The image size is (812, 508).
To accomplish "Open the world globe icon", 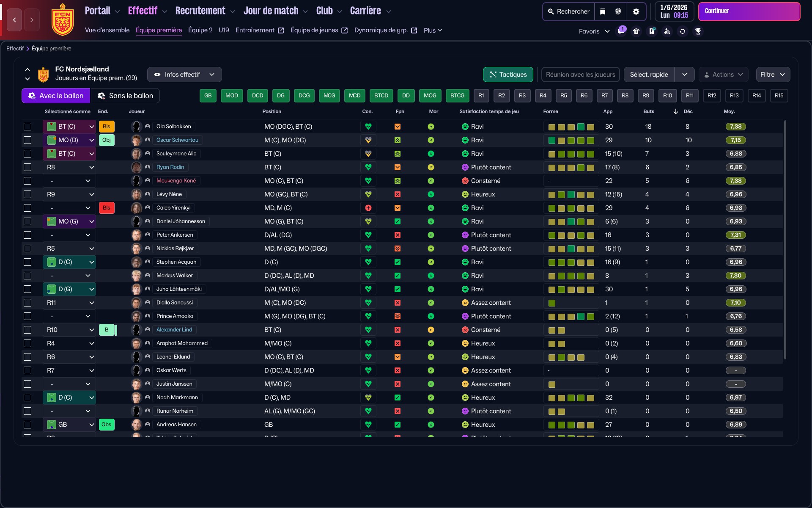I will [618, 11].
